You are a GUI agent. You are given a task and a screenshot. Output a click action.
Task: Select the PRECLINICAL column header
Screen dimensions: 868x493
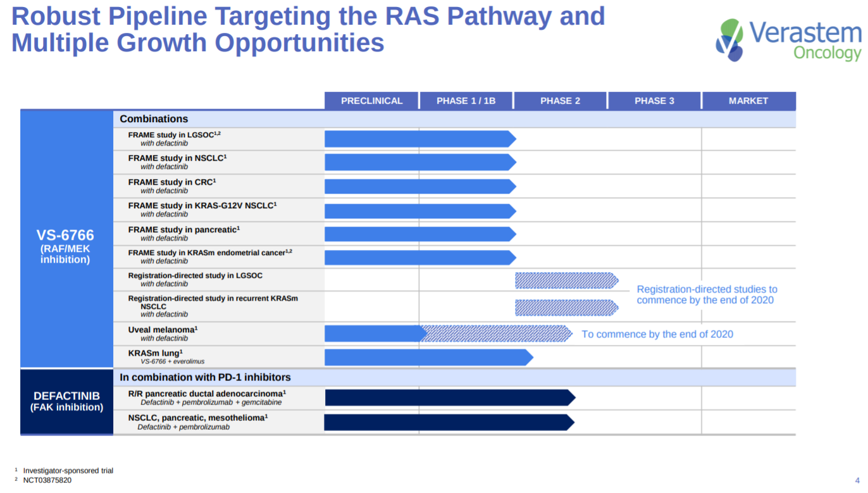[x=371, y=101]
